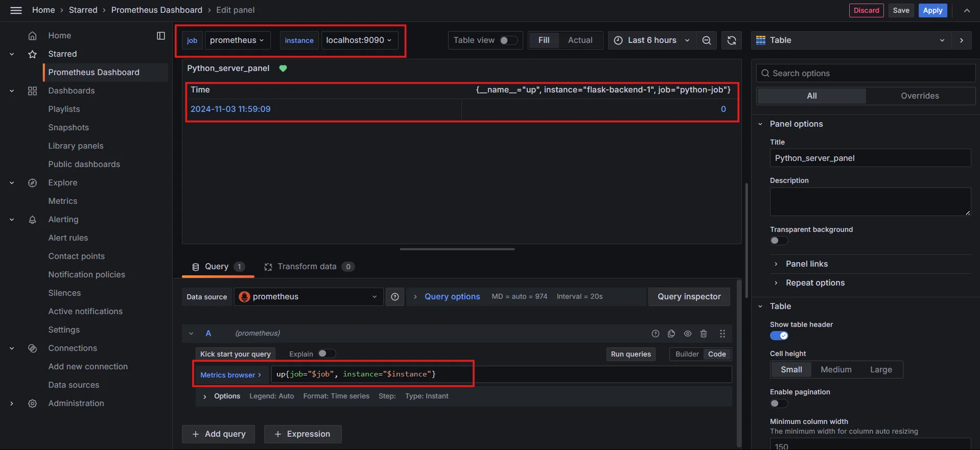Screen dimensions: 980x450
Task: Undock the sidebar menu panel icon
Action: point(161,36)
